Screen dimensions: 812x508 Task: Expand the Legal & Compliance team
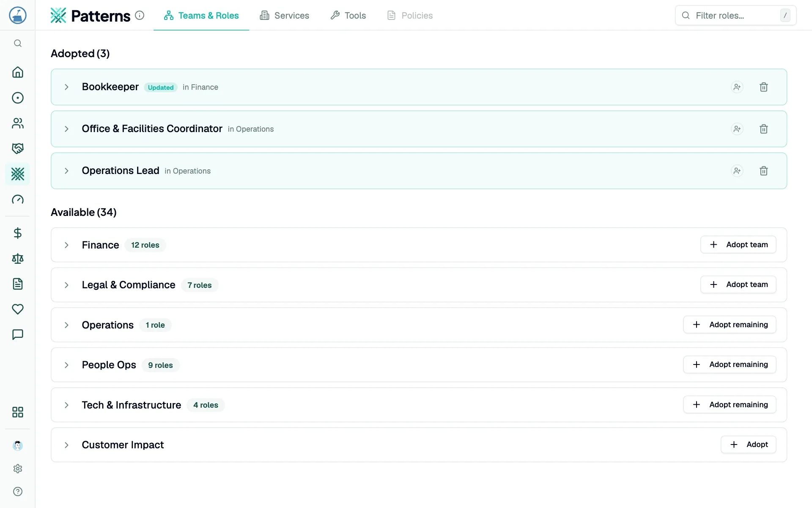(x=66, y=285)
